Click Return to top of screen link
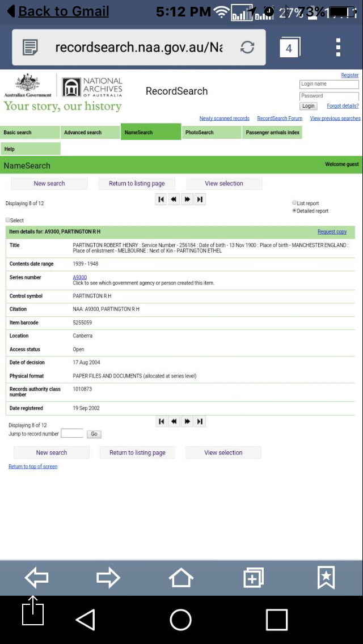The image size is (363, 644). tap(33, 467)
